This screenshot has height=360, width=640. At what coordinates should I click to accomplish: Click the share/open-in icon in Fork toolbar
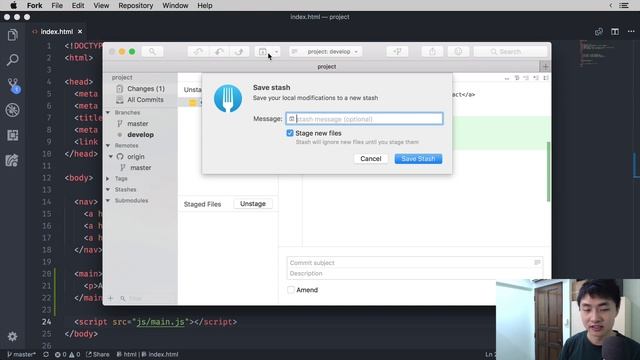click(432, 51)
